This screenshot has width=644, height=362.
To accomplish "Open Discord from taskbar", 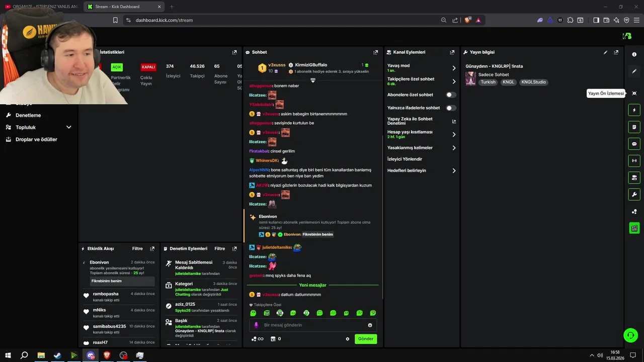I will (x=91, y=355).
